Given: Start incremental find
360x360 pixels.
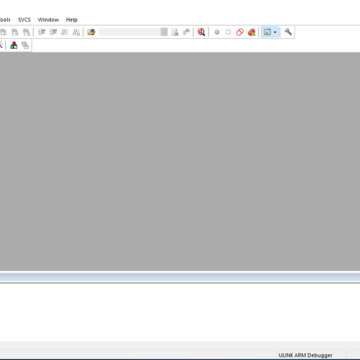Looking at the screenshot, I should [x=186, y=32].
